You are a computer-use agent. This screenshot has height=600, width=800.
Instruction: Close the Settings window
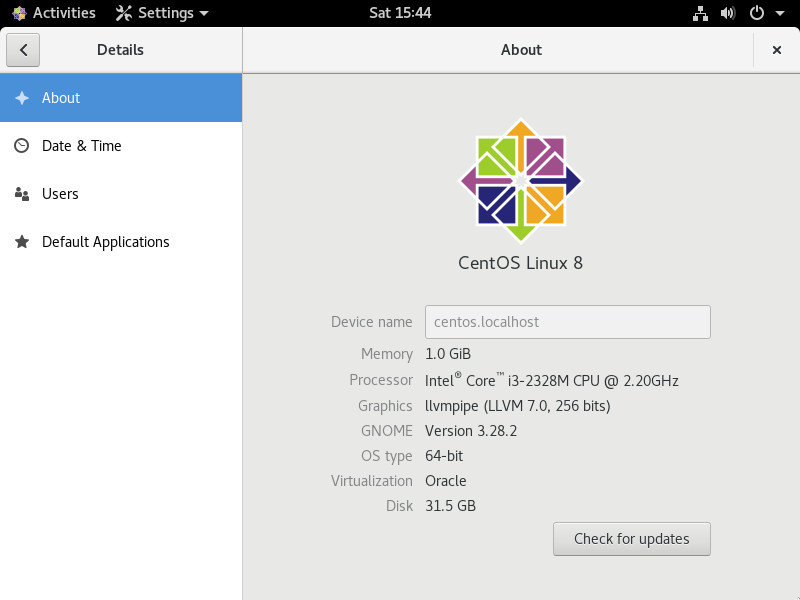776,50
